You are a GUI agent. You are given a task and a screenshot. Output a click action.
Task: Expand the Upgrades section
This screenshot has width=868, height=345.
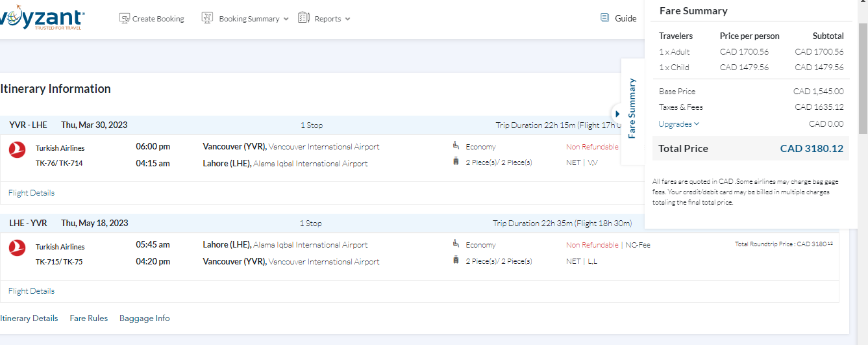(x=678, y=124)
